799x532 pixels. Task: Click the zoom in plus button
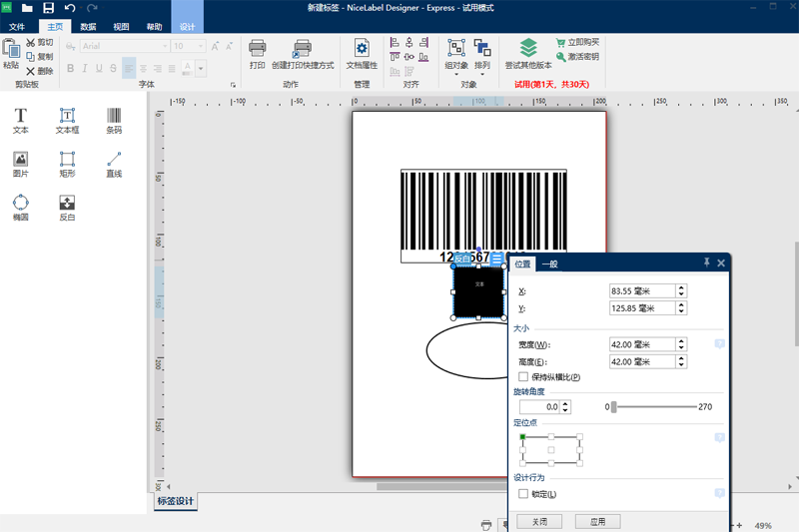coord(739,525)
